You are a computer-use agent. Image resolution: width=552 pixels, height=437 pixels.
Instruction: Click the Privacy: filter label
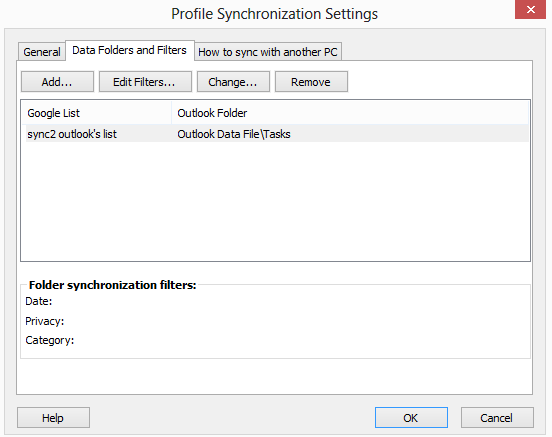tap(45, 321)
